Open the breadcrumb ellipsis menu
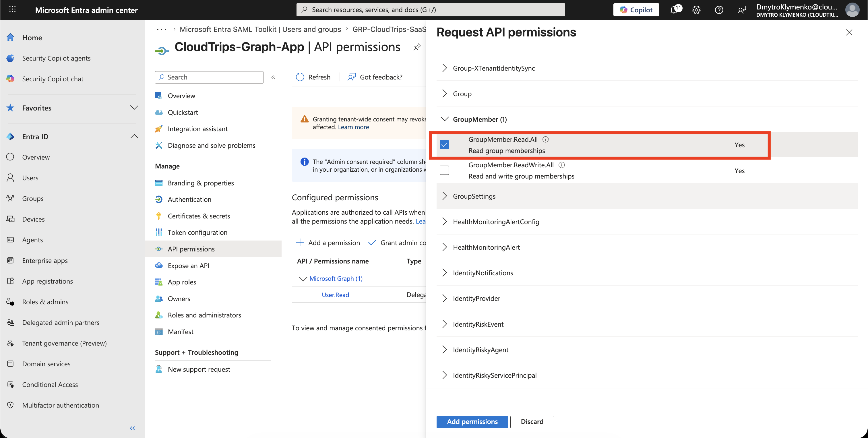 point(161,29)
